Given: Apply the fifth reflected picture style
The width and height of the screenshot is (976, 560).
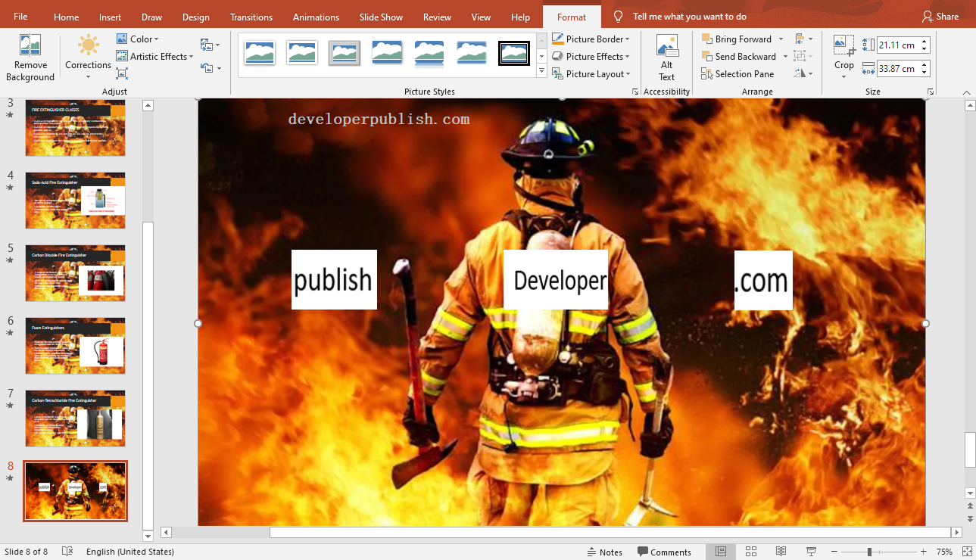Looking at the screenshot, I should pyautogui.click(x=429, y=53).
